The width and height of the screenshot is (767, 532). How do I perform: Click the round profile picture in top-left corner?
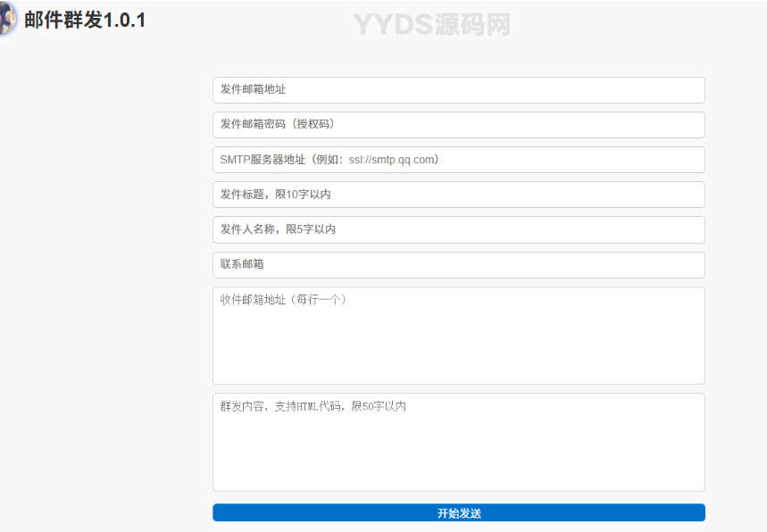point(11,20)
